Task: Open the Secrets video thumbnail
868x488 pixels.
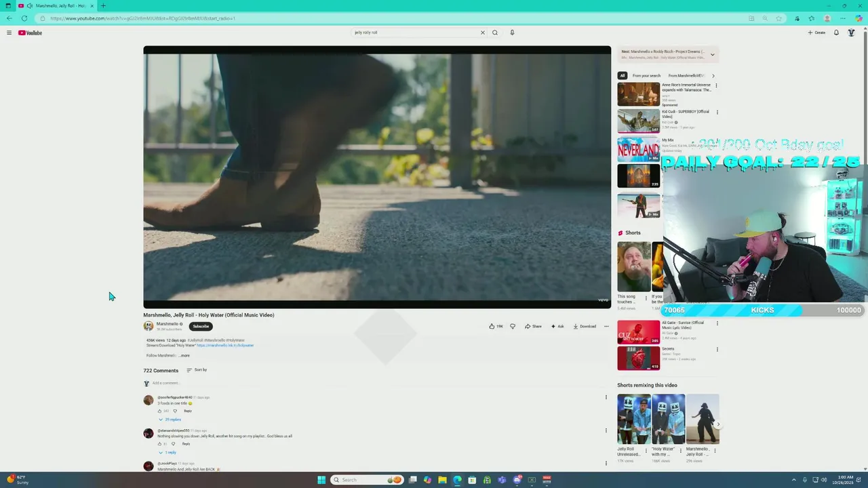Action: (638, 358)
